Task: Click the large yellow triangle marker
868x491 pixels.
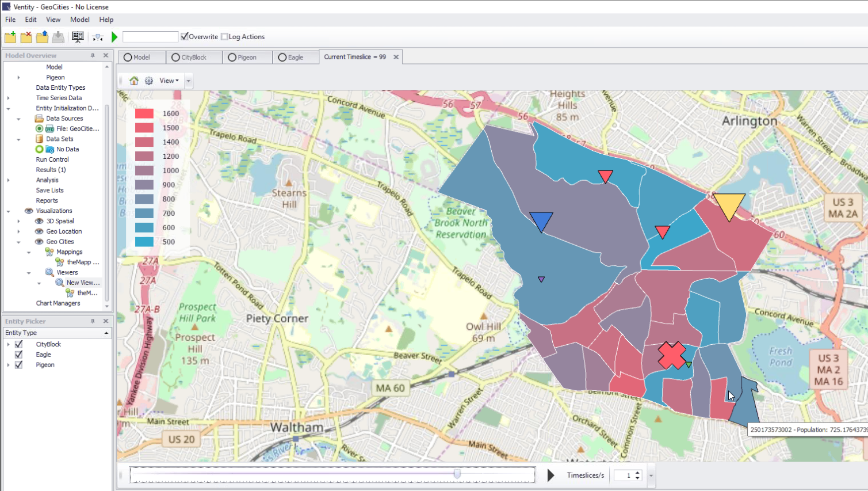Action: pyautogui.click(x=729, y=207)
